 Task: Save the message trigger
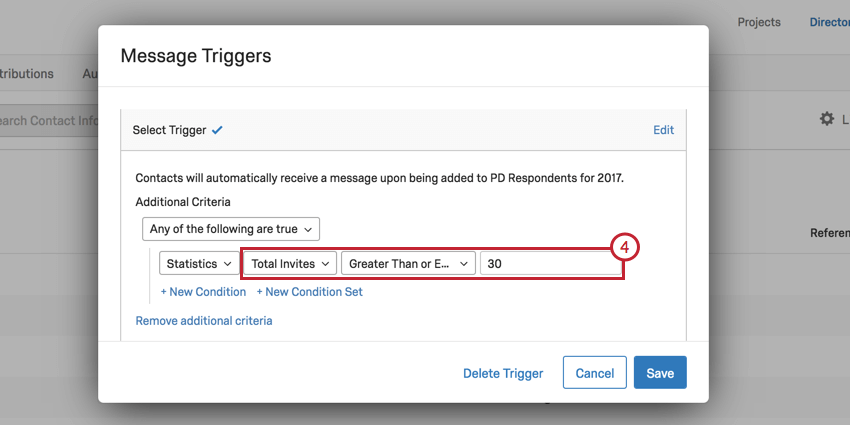(x=660, y=372)
